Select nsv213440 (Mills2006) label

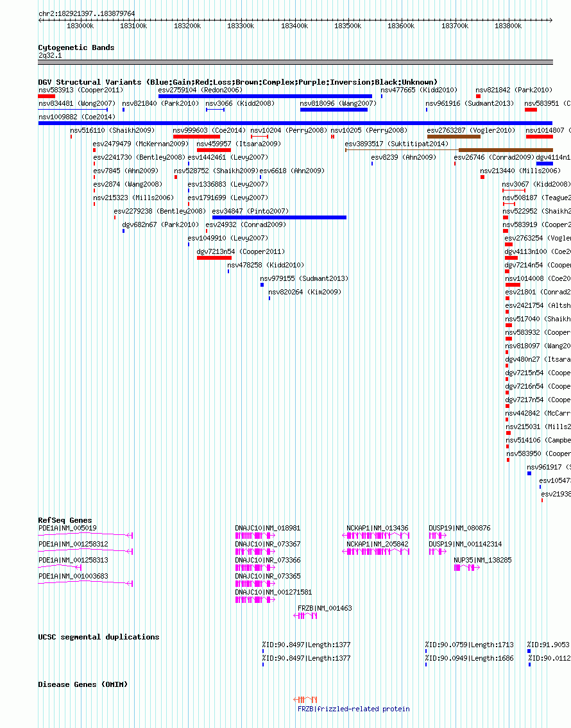pyautogui.click(x=520, y=171)
